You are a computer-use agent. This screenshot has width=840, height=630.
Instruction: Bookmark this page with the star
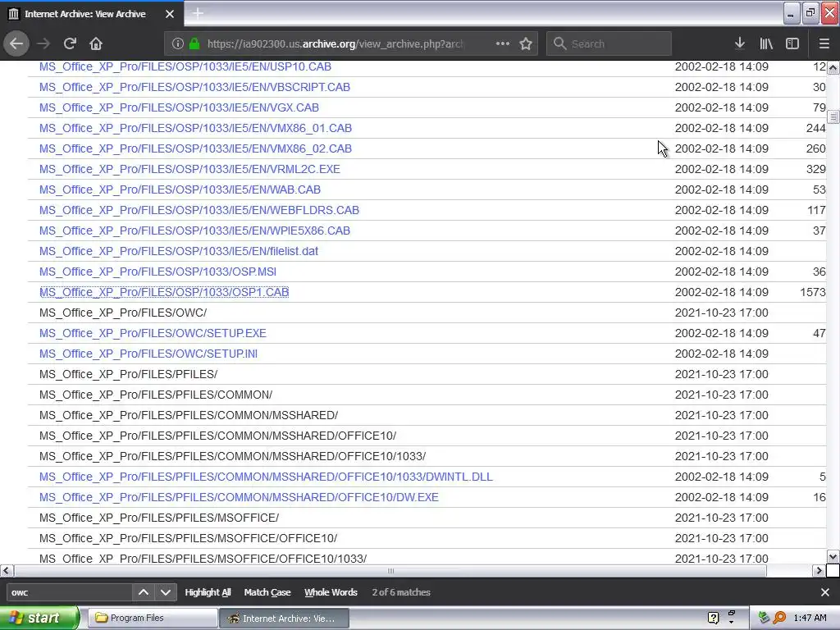coord(526,43)
